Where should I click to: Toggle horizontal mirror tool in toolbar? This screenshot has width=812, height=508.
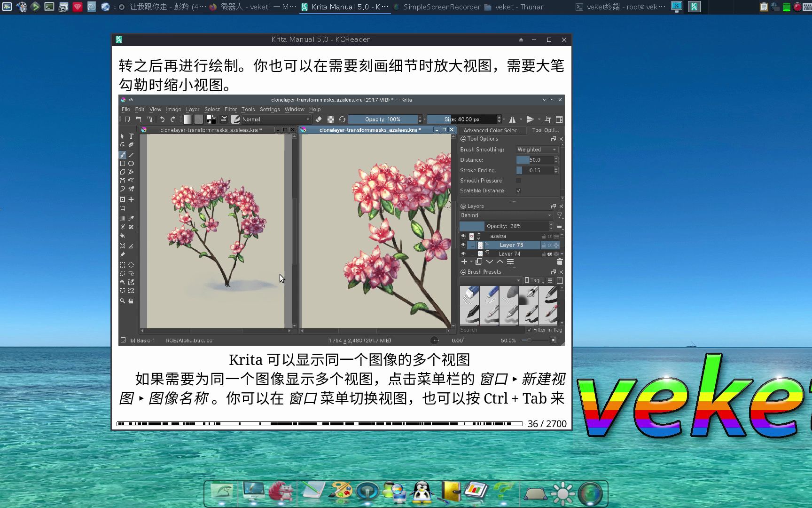click(x=512, y=119)
